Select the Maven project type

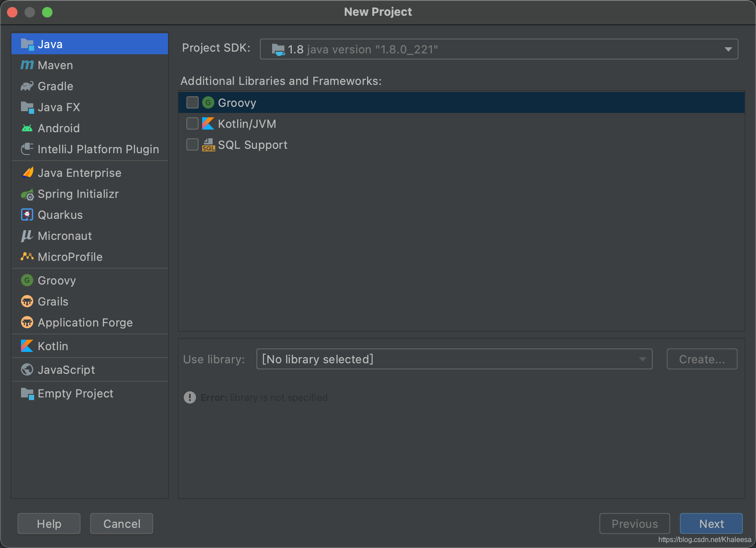tap(90, 65)
